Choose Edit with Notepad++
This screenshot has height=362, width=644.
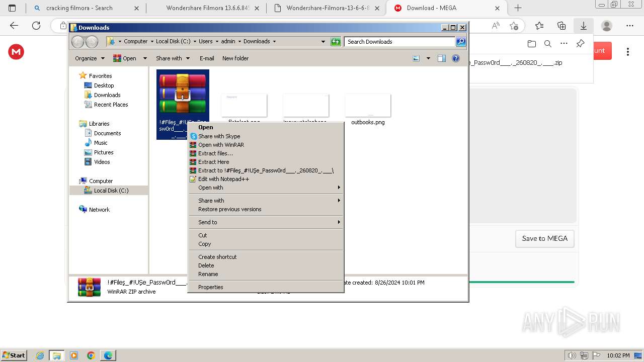pyautogui.click(x=223, y=179)
